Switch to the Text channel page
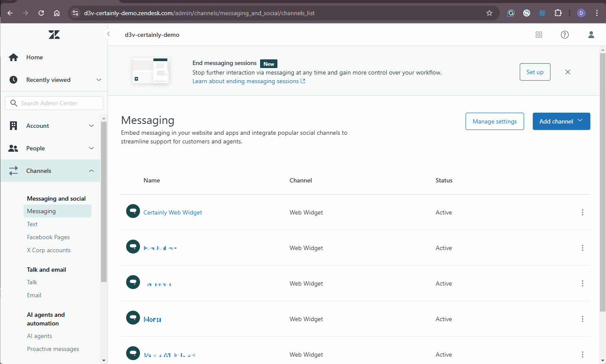Image resolution: width=606 pixels, height=364 pixels. point(32,224)
